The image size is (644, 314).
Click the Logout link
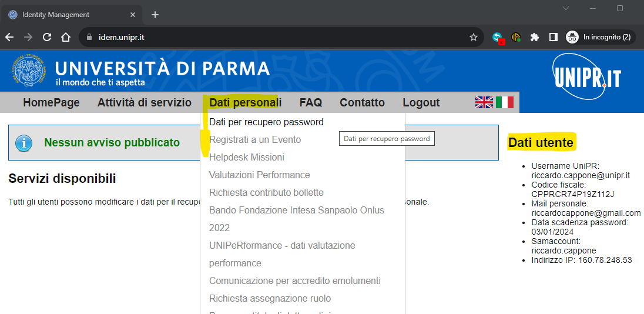click(421, 102)
